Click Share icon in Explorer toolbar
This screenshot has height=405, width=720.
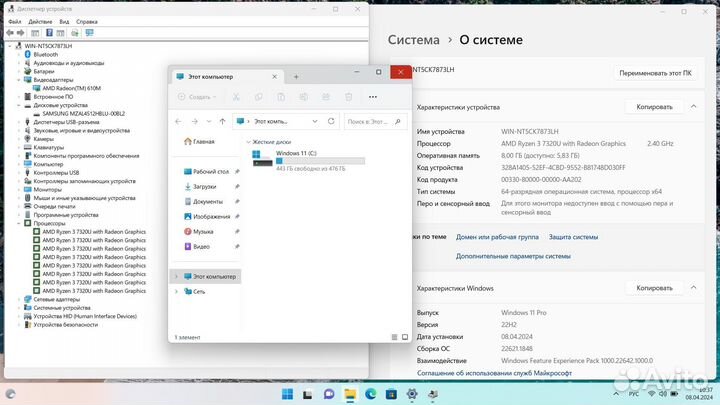tap(326, 97)
